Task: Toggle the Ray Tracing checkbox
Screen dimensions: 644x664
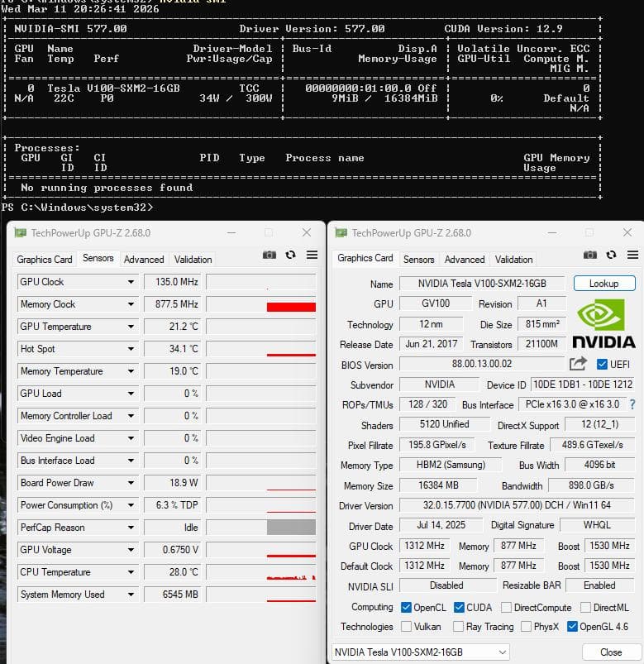Action: [458, 626]
